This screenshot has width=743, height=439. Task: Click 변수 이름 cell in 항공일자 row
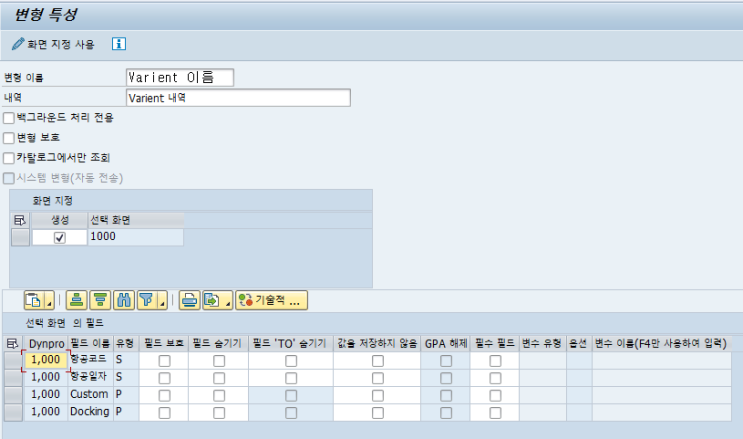(x=661, y=378)
